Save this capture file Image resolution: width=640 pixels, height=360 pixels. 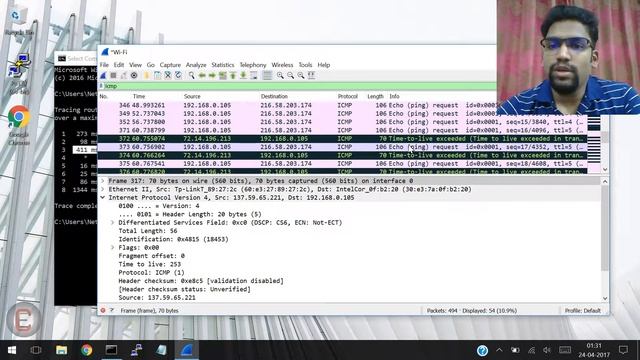[x=157, y=76]
